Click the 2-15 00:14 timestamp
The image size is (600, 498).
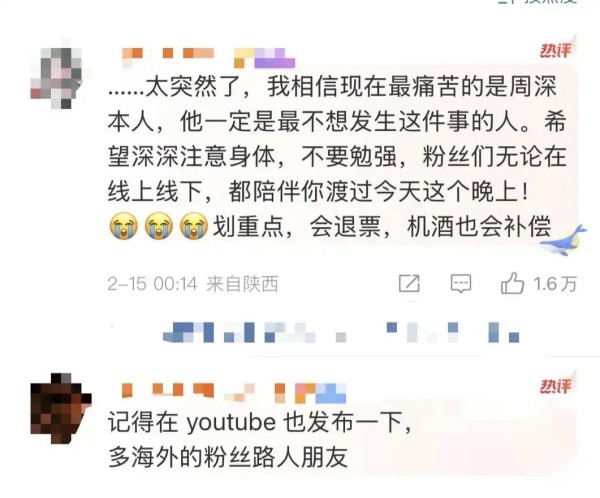coord(152,284)
